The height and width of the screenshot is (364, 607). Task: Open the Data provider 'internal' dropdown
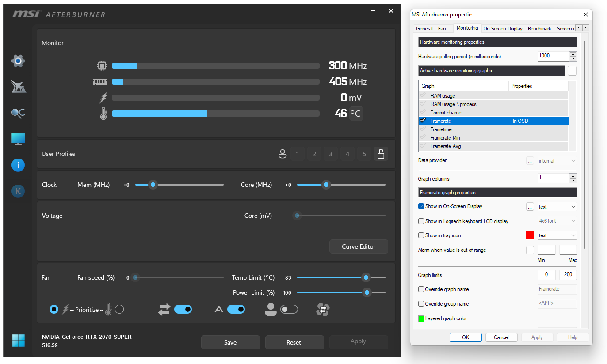point(557,161)
